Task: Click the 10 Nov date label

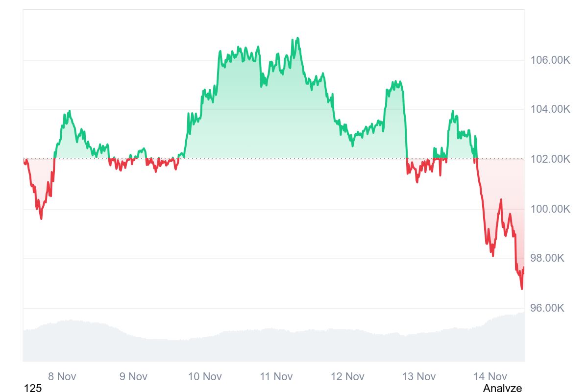Action: point(205,377)
